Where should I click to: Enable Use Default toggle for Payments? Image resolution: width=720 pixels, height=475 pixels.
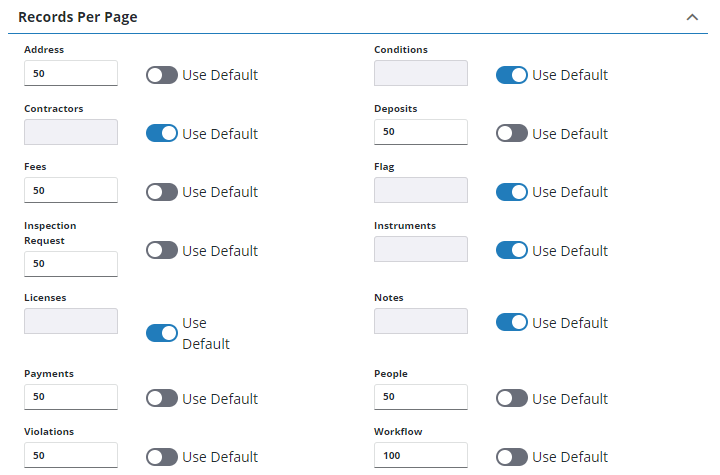click(x=162, y=398)
